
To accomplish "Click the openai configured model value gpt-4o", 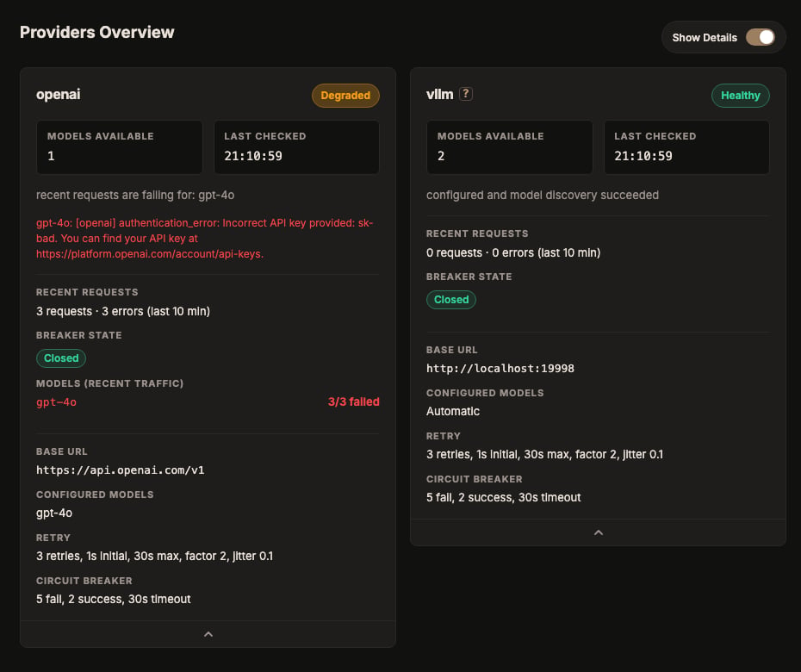I will (x=54, y=513).
